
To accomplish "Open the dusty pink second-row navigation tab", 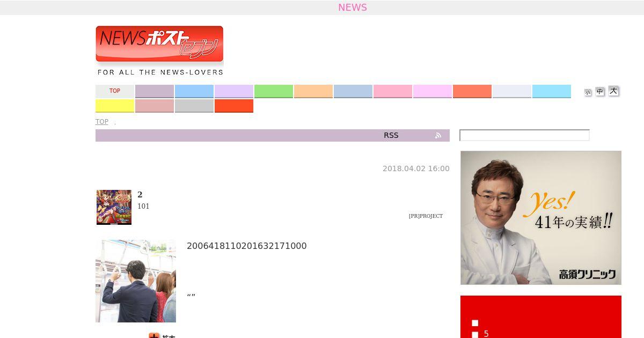I will tap(155, 106).
